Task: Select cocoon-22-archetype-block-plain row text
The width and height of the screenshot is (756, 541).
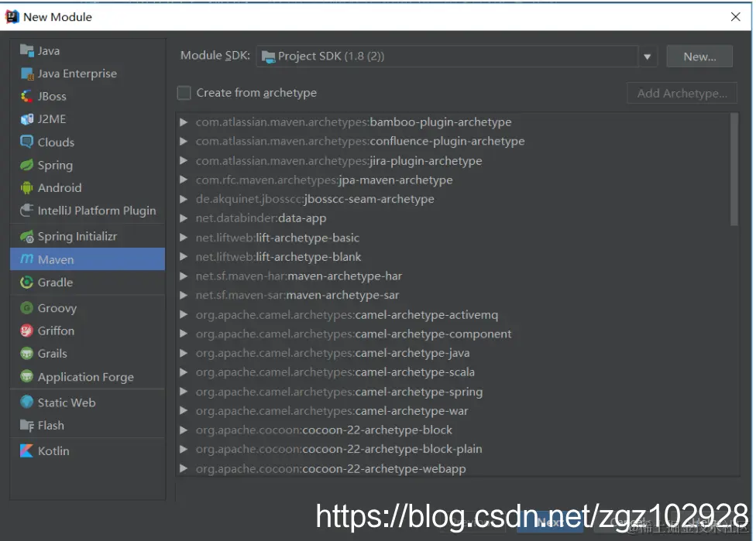Action: tap(339, 449)
